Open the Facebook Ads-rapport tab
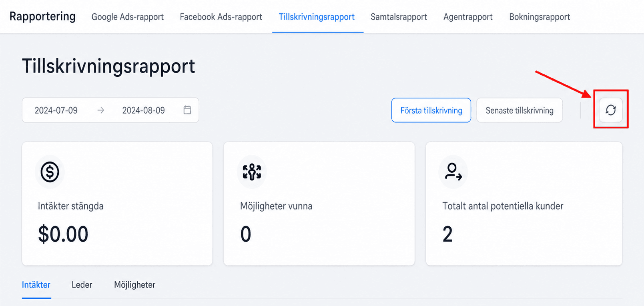Viewport: 644px width, 306px height. 221,17
